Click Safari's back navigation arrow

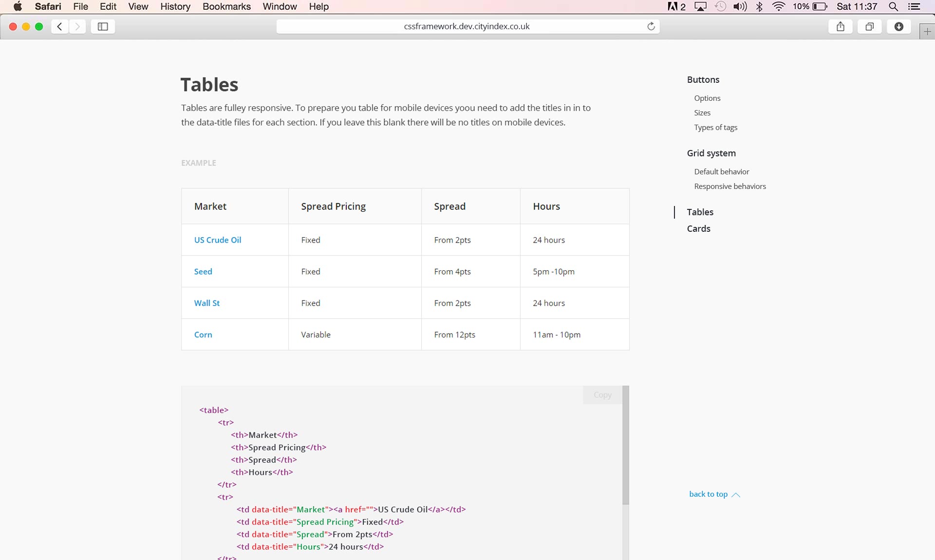point(59,27)
